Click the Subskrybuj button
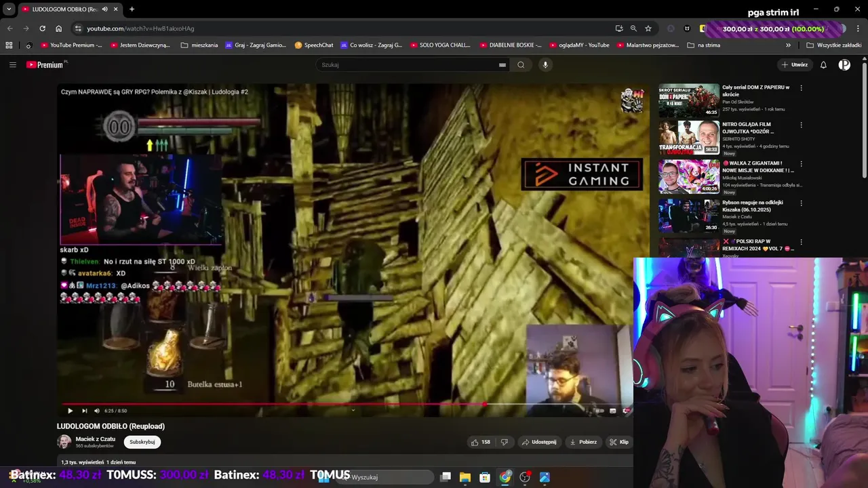The height and width of the screenshot is (488, 868). 142,442
